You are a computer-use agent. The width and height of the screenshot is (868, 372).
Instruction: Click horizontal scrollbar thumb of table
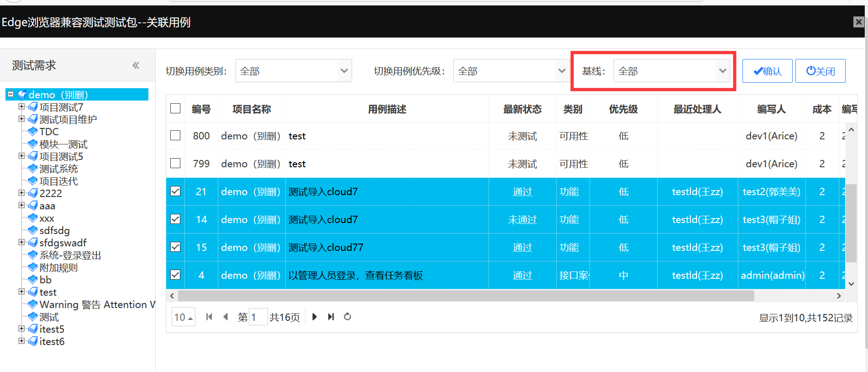466,296
